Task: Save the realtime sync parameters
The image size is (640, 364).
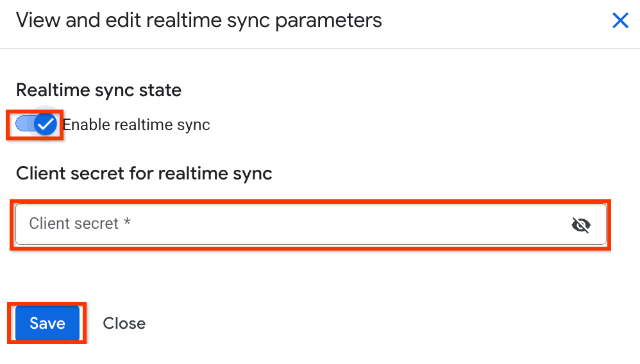Action: pyautogui.click(x=47, y=324)
